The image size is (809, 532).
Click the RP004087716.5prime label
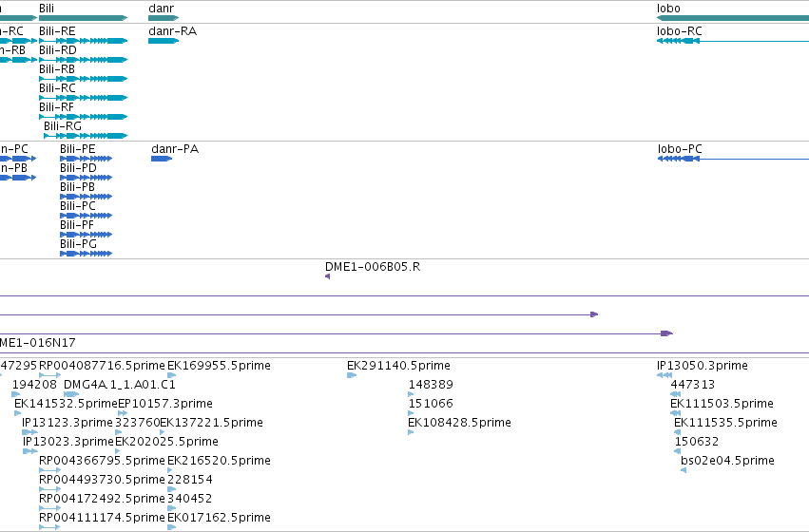[102, 366]
